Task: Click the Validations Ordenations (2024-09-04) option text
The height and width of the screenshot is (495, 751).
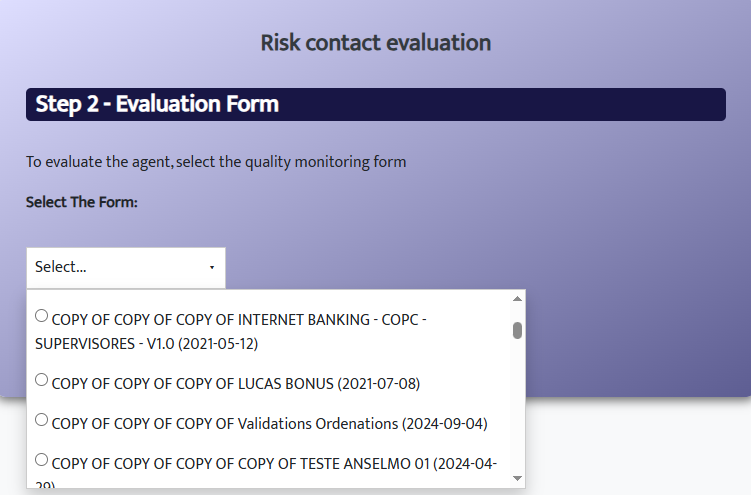Action: (270, 423)
